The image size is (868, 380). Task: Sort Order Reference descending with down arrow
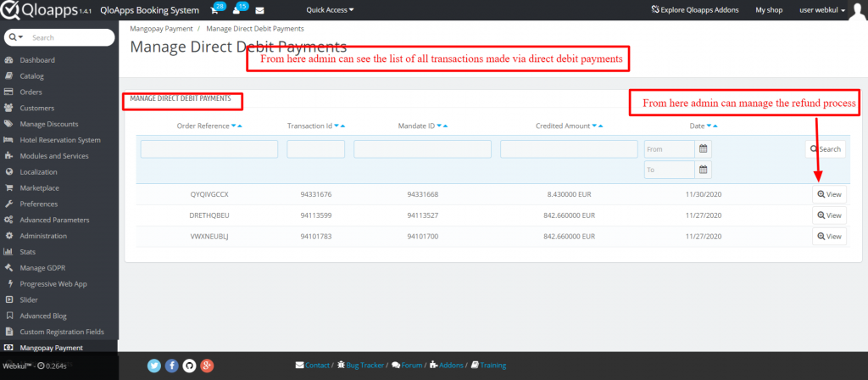tap(234, 126)
